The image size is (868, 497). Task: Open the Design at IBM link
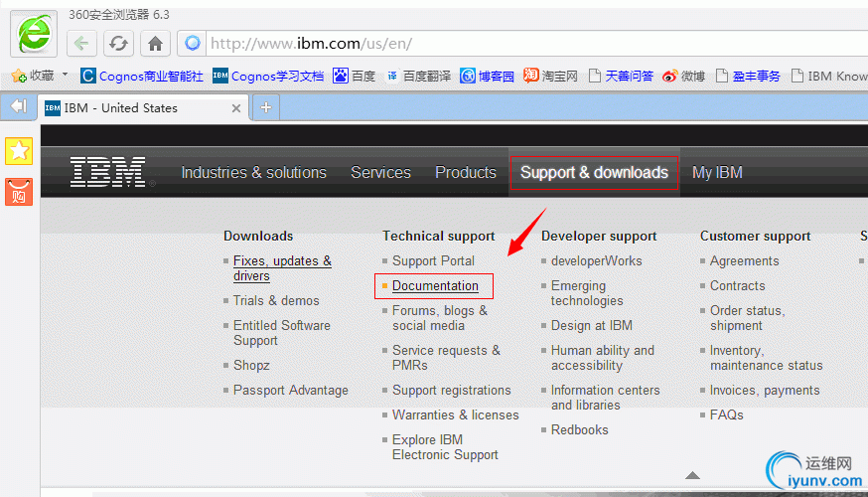[592, 325]
